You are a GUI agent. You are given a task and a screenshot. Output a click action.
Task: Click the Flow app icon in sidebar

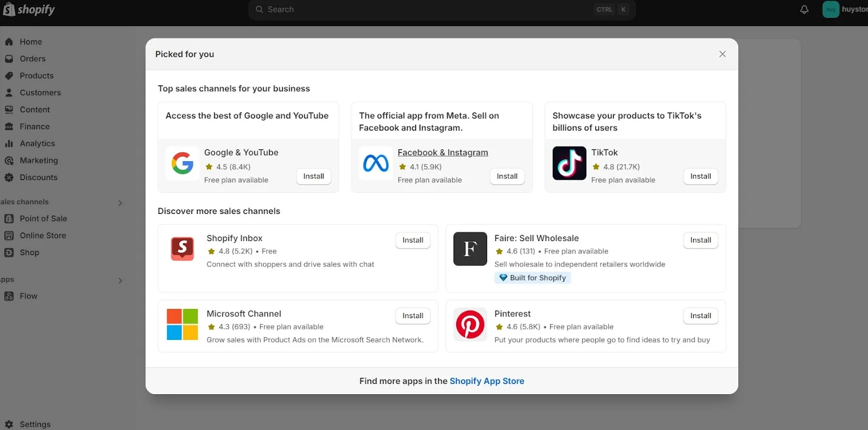(9, 296)
